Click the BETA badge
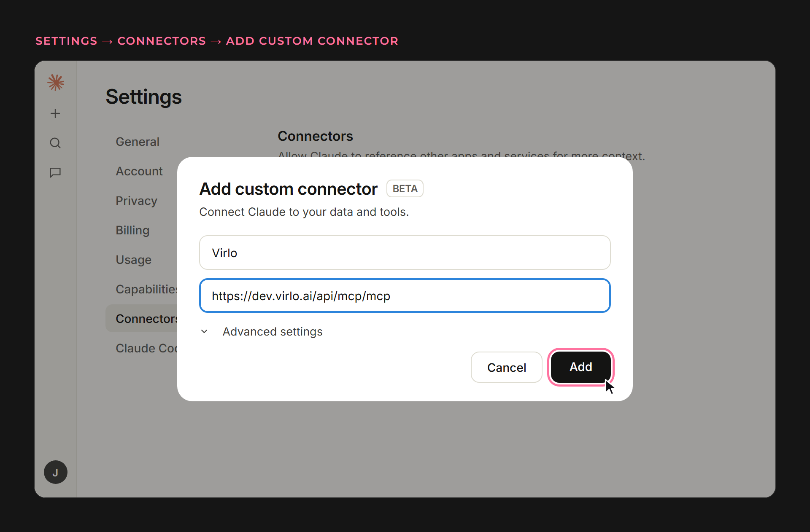 pos(405,188)
